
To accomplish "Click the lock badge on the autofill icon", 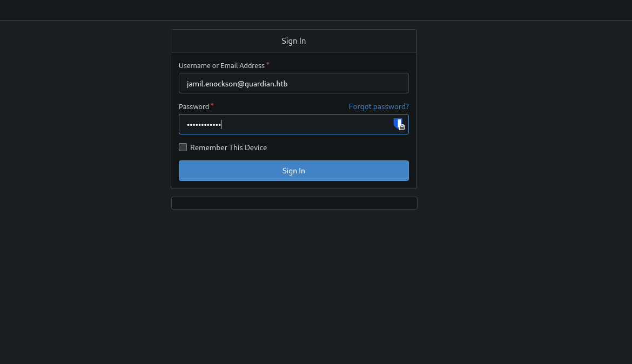I will point(402,127).
